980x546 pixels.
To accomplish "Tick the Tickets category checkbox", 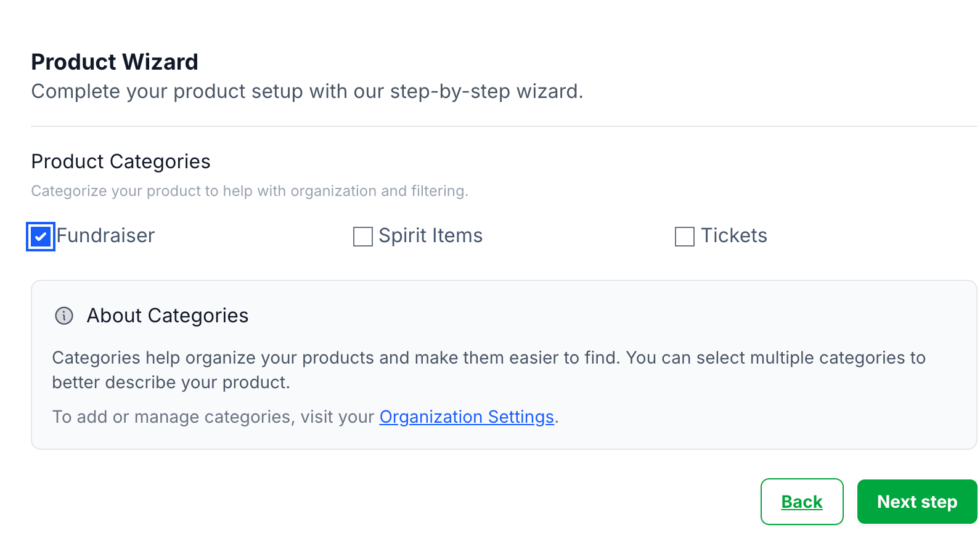I will click(x=684, y=237).
